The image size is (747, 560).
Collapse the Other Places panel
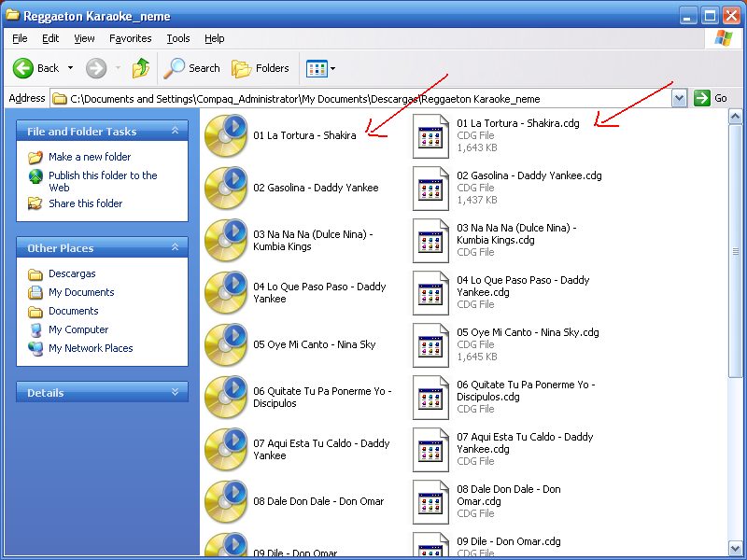point(175,247)
